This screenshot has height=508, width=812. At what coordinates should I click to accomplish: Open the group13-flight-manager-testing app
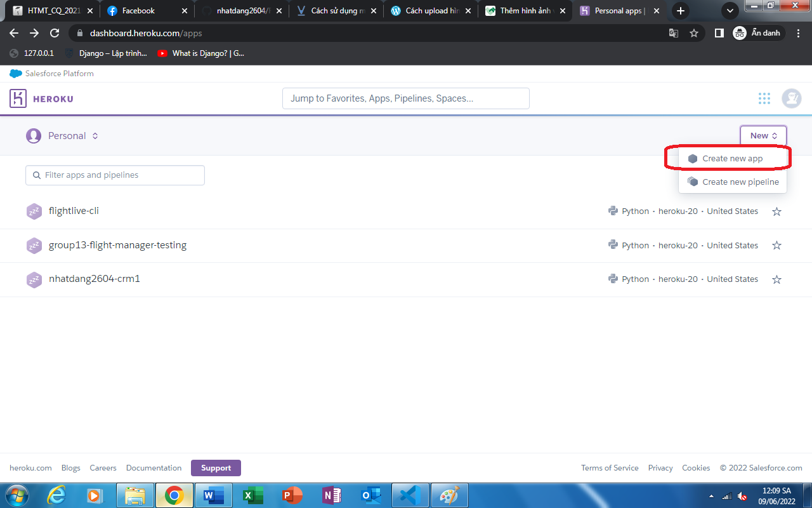[x=117, y=245]
